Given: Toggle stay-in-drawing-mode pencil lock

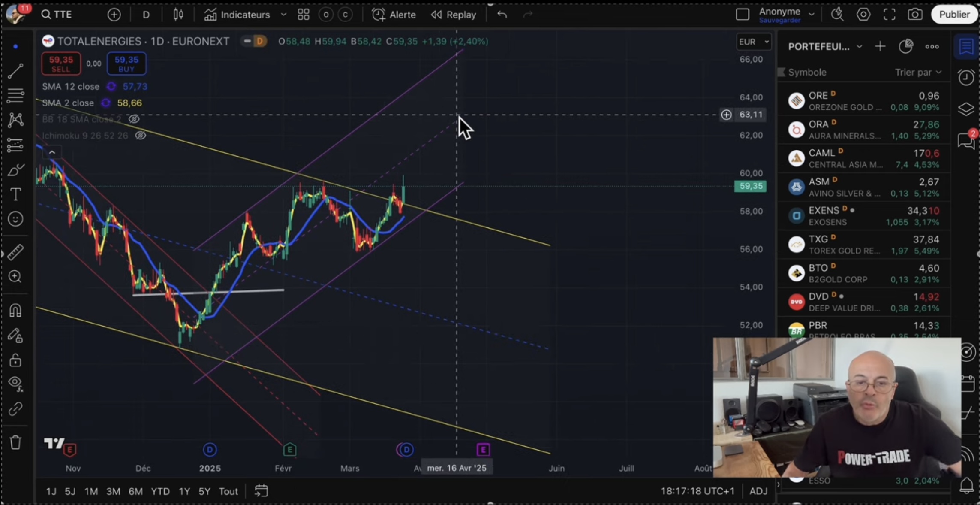Looking at the screenshot, I should tap(15, 336).
